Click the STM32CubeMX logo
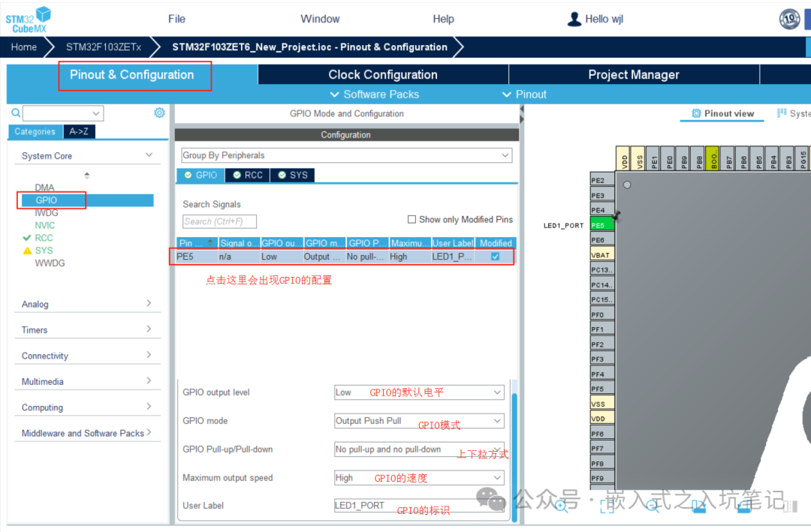This screenshot has width=811, height=532. (x=29, y=19)
